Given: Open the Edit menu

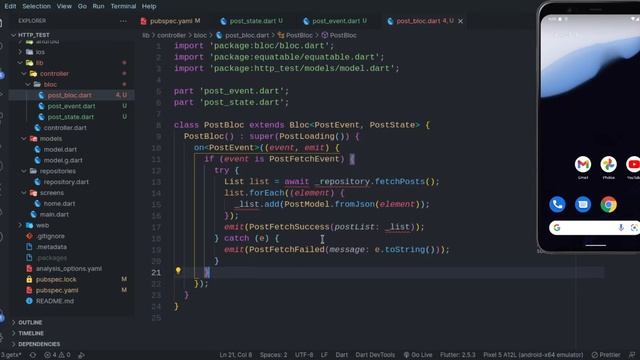Looking at the screenshot, I should (10, 6).
